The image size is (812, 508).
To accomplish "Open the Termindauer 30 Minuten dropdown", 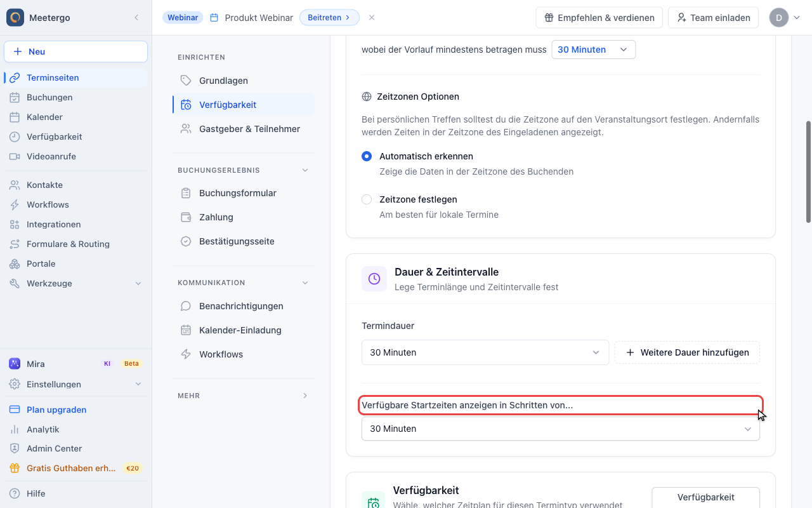I will click(x=485, y=352).
